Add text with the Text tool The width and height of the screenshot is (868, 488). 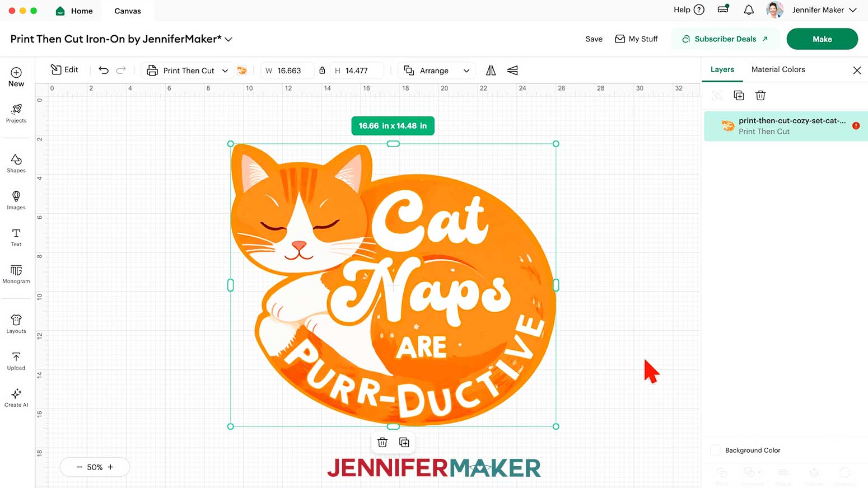pyautogui.click(x=16, y=237)
